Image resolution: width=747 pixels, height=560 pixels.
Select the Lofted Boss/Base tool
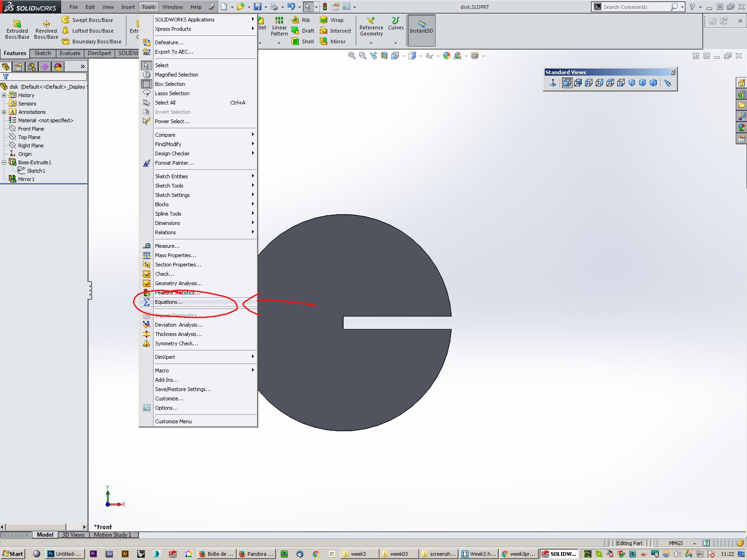click(88, 31)
